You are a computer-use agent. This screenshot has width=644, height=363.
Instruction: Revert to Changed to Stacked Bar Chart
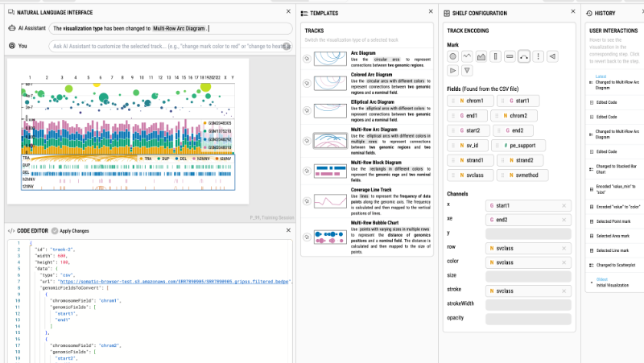(x=615, y=169)
